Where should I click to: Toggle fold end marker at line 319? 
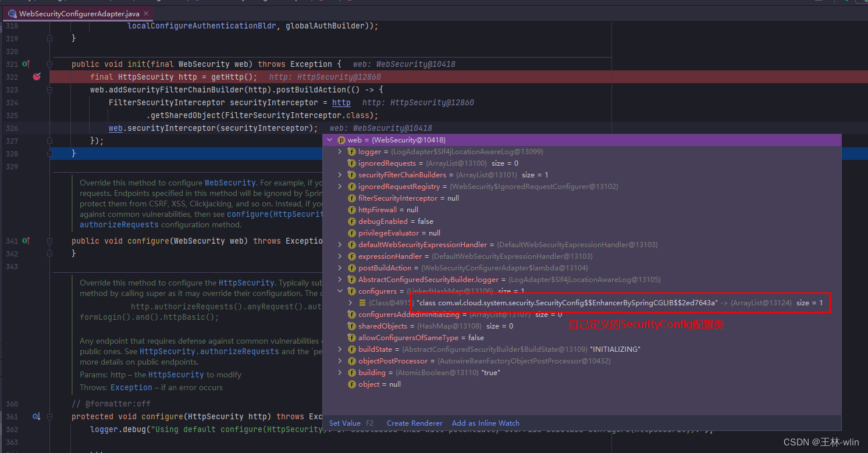tap(49, 38)
